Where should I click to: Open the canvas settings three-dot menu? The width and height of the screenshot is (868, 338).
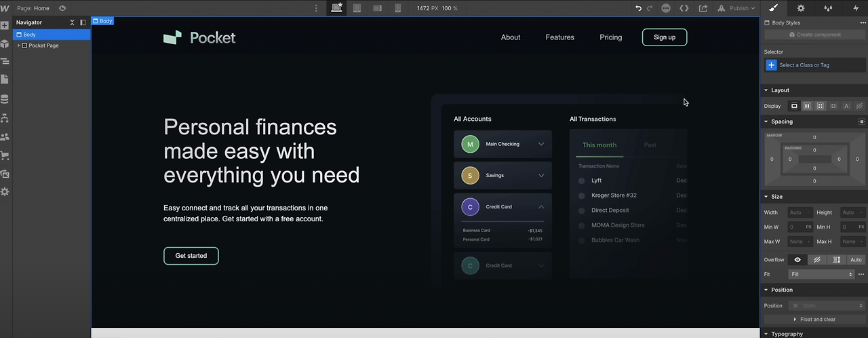[x=316, y=8]
